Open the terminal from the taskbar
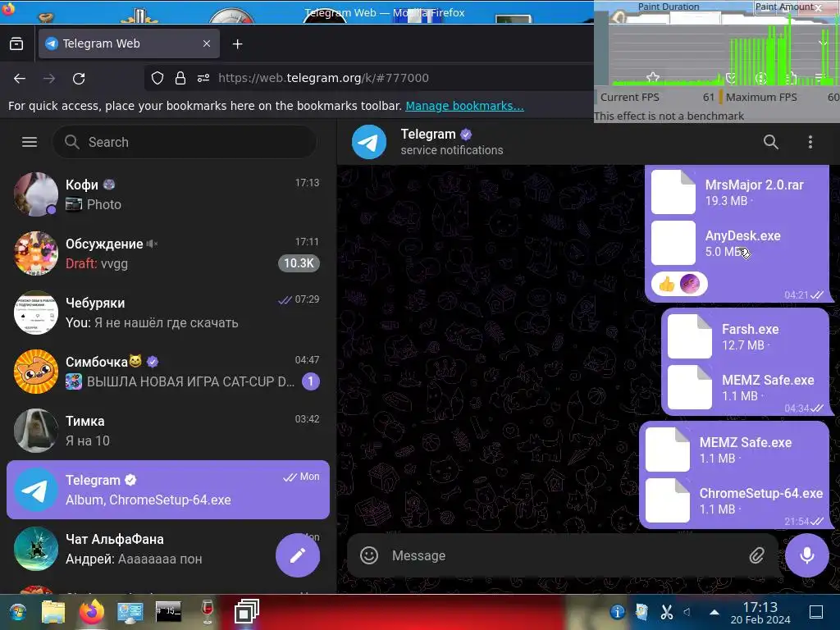This screenshot has height=630, width=840. coord(168,611)
